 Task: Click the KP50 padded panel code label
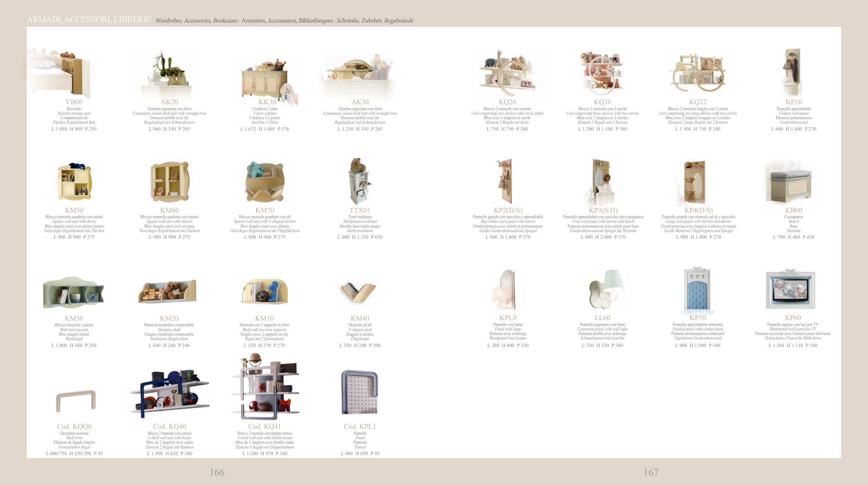click(x=698, y=318)
